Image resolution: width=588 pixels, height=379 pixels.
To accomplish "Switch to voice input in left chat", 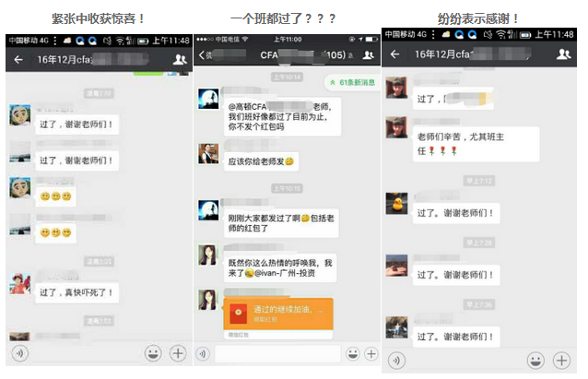I will (x=19, y=353).
